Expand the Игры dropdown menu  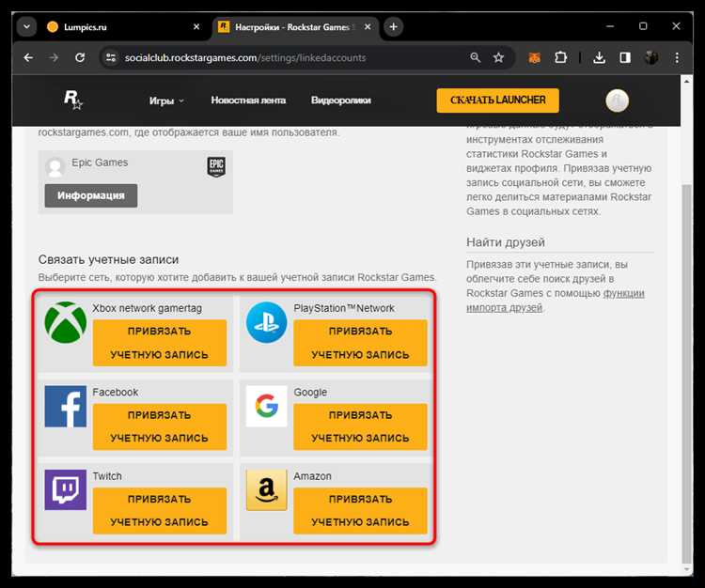click(x=166, y=101)
